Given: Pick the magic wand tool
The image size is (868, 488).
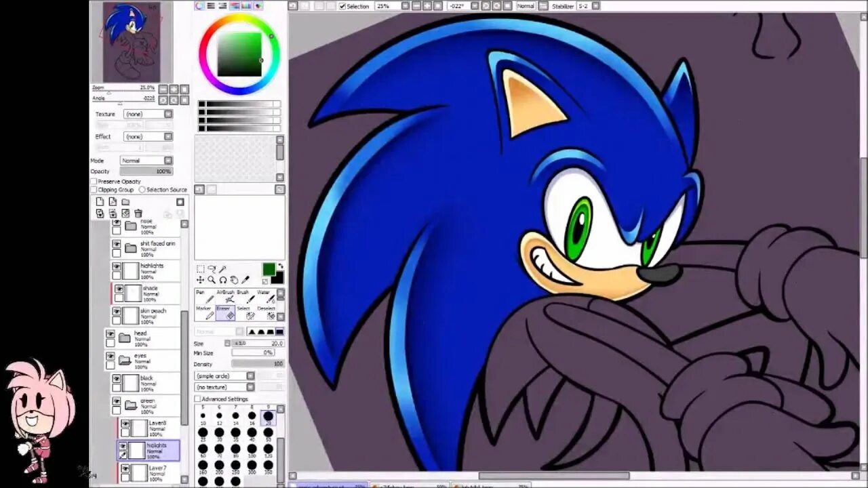Looking at the screenshot, I should (222, 269).
